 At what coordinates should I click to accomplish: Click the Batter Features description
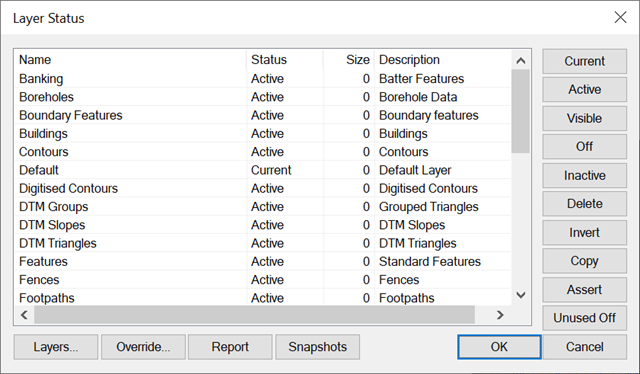coord(422,78)
